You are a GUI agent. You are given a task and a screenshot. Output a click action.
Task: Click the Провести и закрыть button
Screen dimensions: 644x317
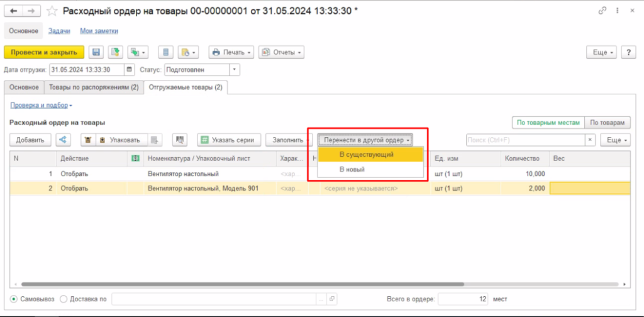tap(44, 52)
